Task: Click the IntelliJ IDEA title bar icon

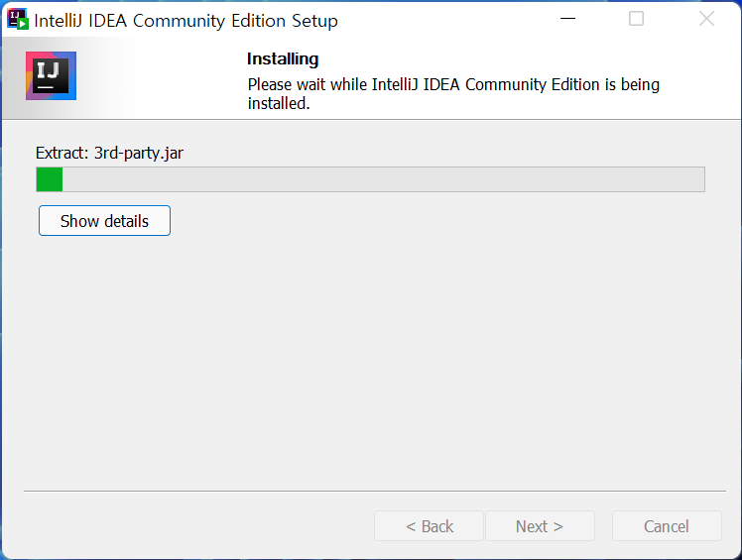Action: point(18,19)
